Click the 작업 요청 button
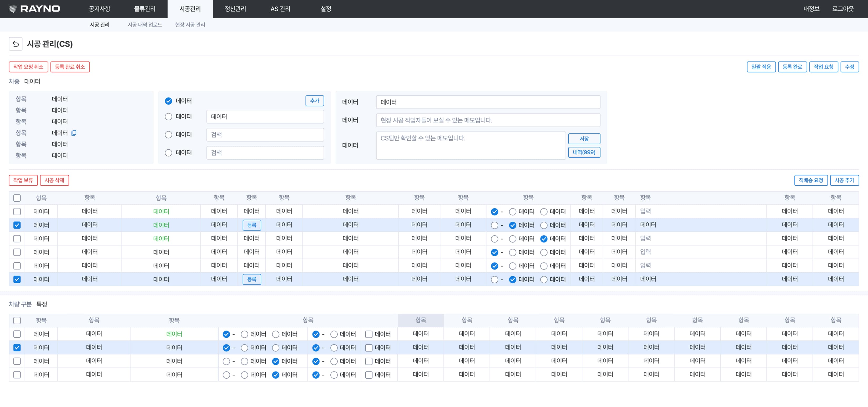 pyautogui.click(x=824, y=67)
